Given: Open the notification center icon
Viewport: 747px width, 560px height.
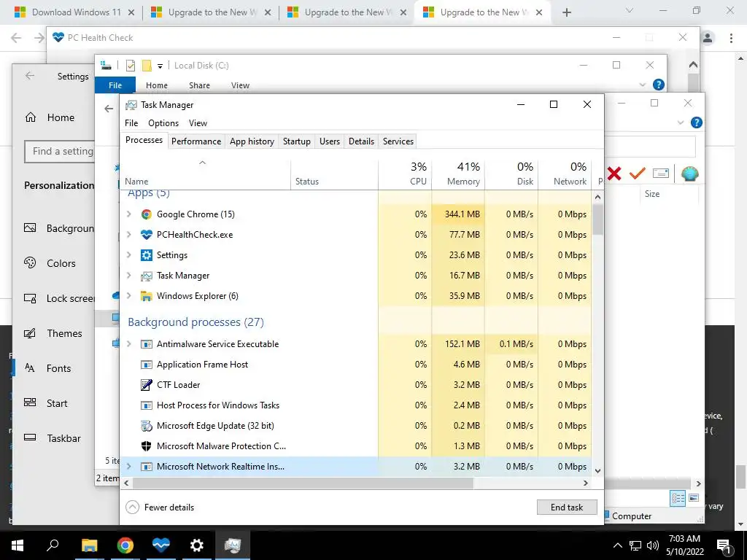Looking at the screenshot, I should (x=724, y=546).
